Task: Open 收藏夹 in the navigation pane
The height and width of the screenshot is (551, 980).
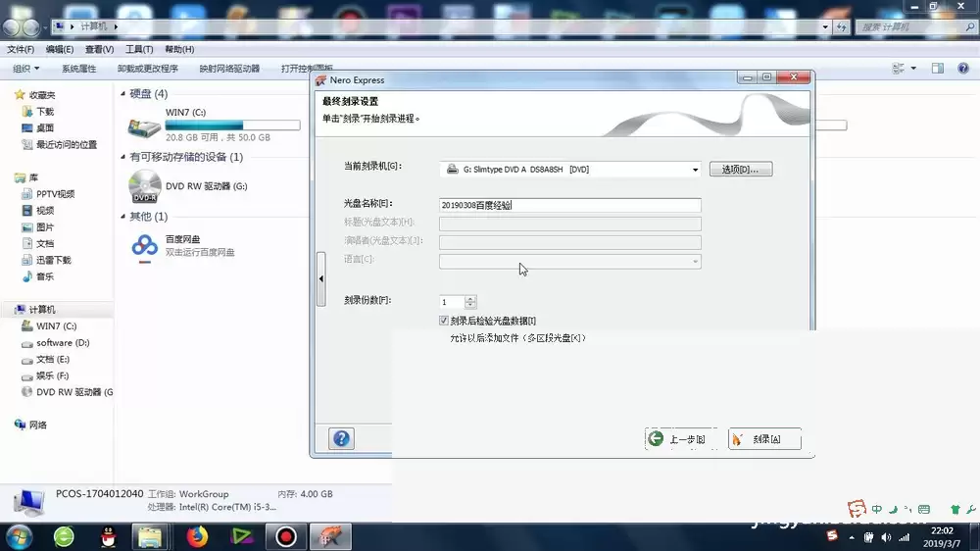Action: coord(42,95)
